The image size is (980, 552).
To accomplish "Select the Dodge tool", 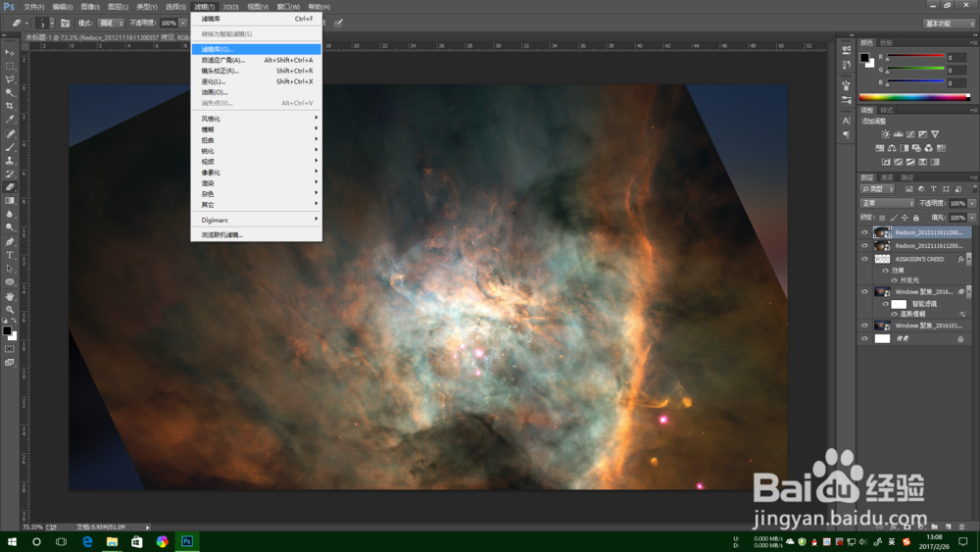I will pyautogui.click(x=10, y=227).
